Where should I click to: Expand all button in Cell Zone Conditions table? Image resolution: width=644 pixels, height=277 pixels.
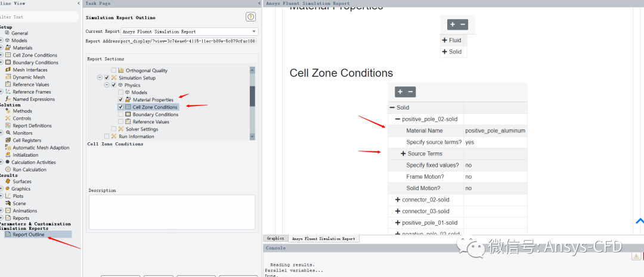(x=401, y=92)
